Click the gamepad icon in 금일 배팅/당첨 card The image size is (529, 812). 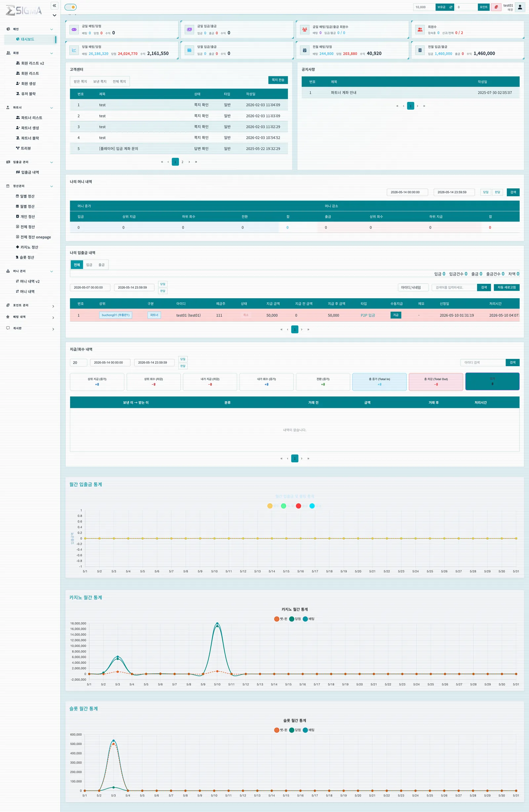click(74, 30)
